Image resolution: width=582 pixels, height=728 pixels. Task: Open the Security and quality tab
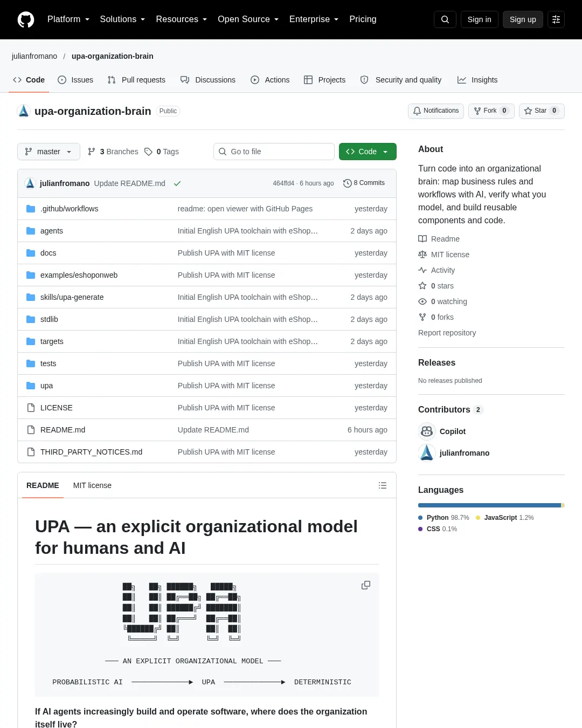[x=401, y=80]
